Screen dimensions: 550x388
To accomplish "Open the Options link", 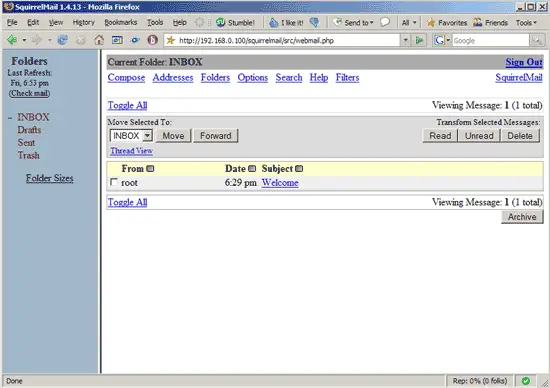I will [253, 78].
